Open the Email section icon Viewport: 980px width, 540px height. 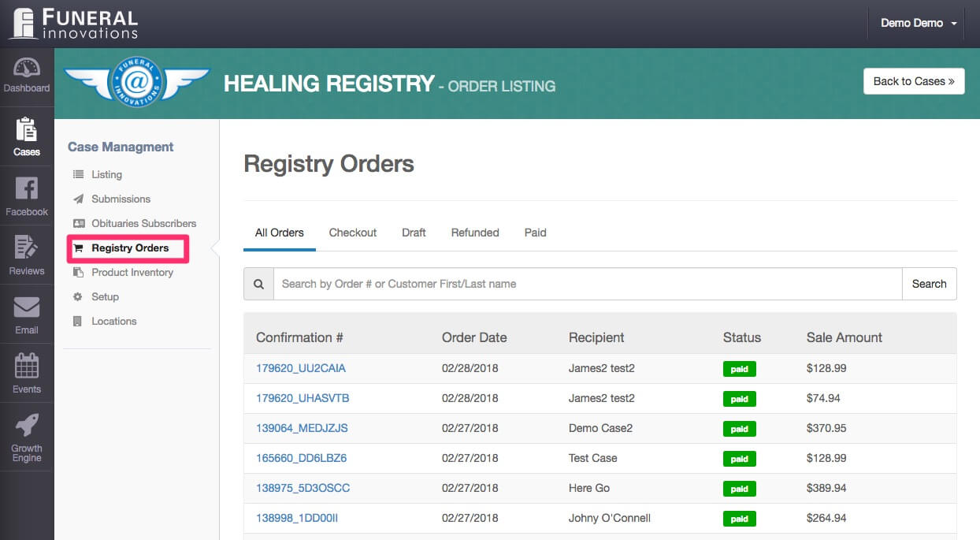[x=27, y=311]
